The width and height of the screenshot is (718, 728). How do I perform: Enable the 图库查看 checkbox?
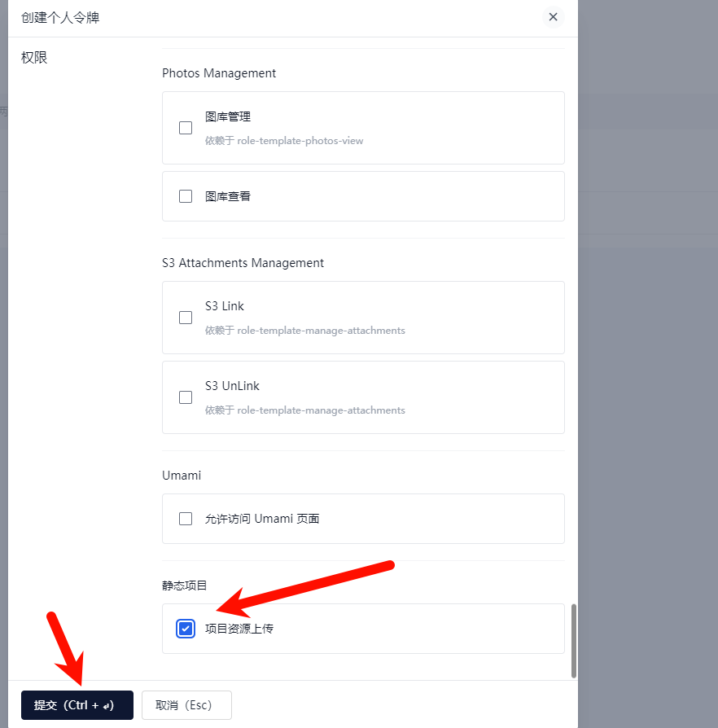coord(186,196)
